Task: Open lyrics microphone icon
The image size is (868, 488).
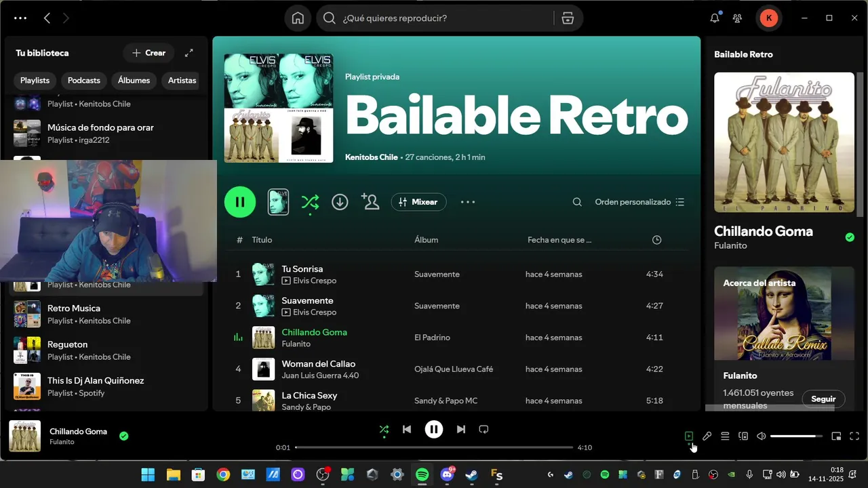Action: (707, 436)
